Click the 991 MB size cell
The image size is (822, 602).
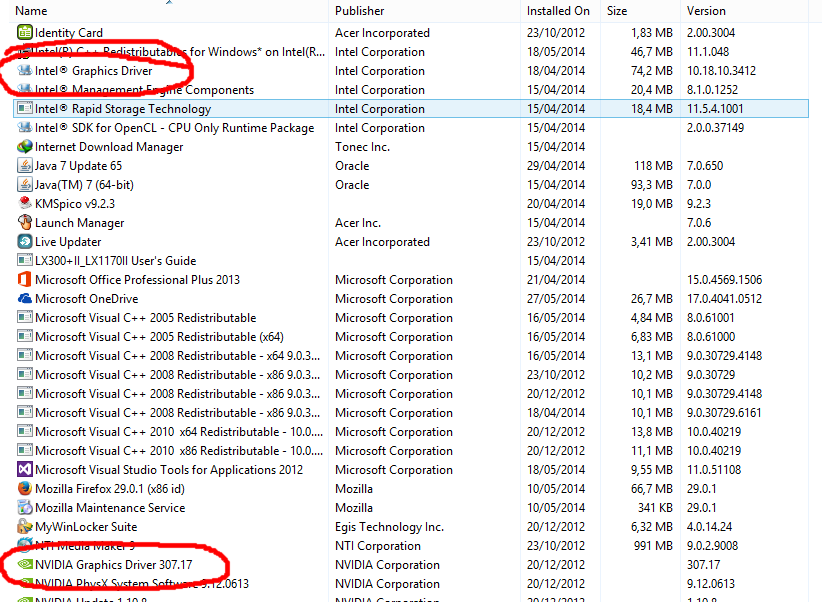click(653, 546)
